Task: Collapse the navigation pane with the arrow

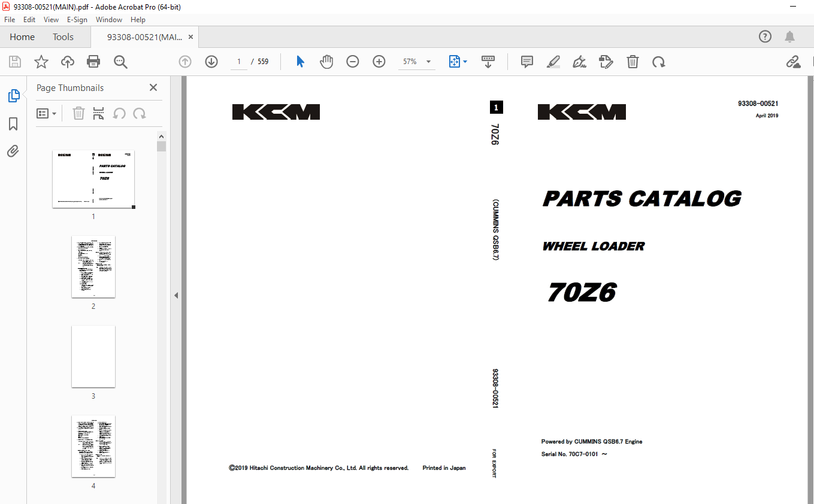Action: click(176, 295)
